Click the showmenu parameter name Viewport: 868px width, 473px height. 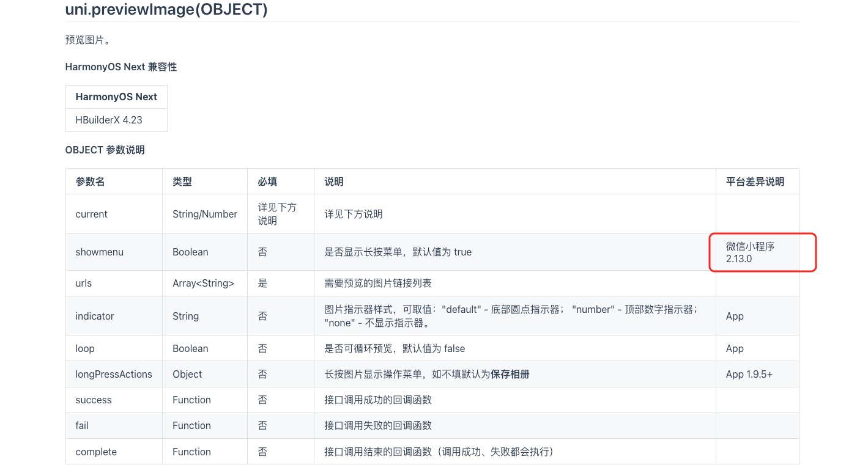[99, 252]
